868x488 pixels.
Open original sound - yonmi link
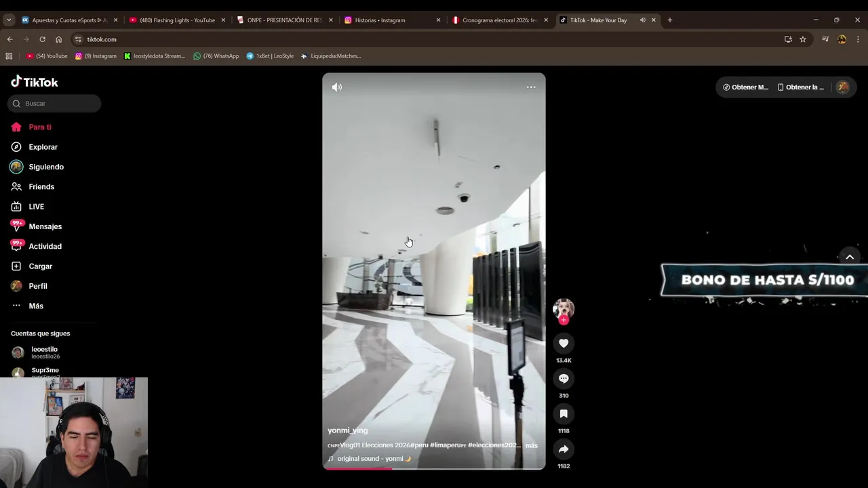[370, 459]
